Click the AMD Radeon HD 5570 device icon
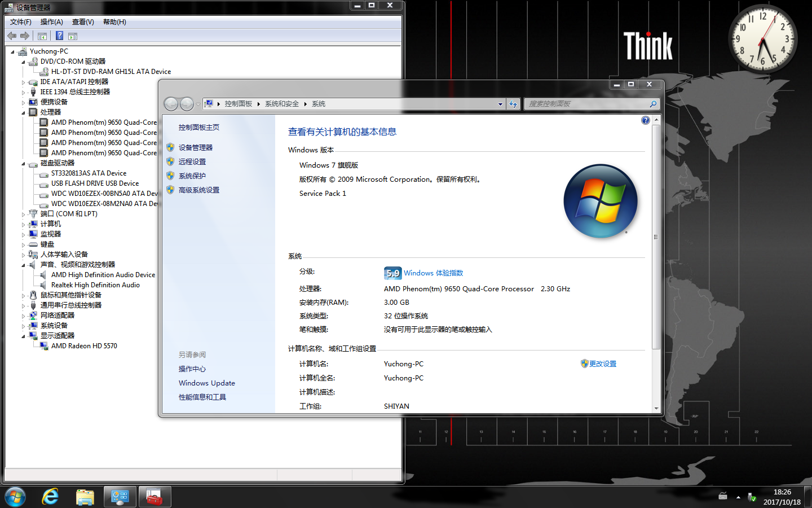The image size is (812, 508). point(44,346)
